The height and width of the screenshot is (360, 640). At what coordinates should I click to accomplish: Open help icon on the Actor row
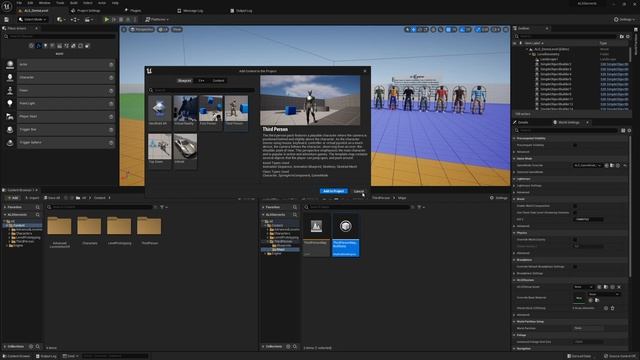[x=111, y=64]
